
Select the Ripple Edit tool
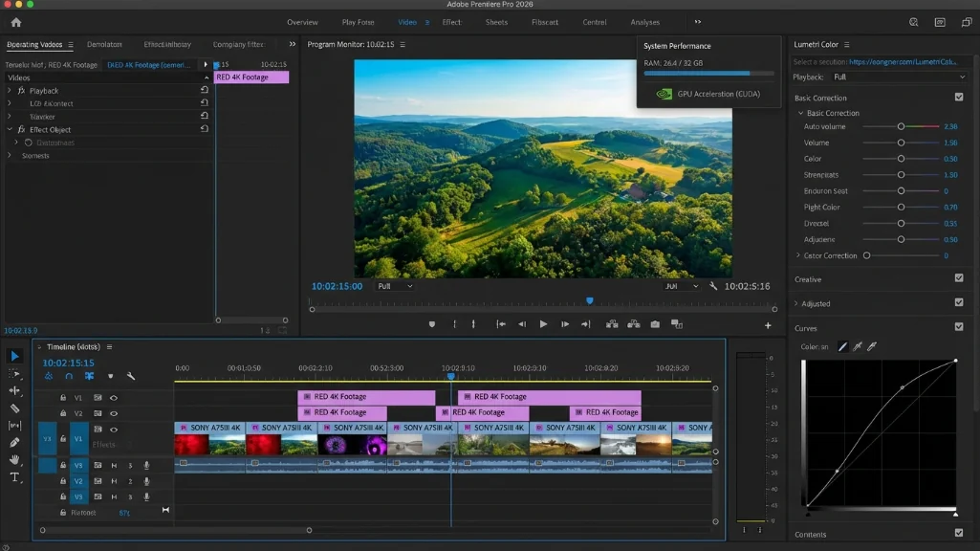click(x=14, y=390)
